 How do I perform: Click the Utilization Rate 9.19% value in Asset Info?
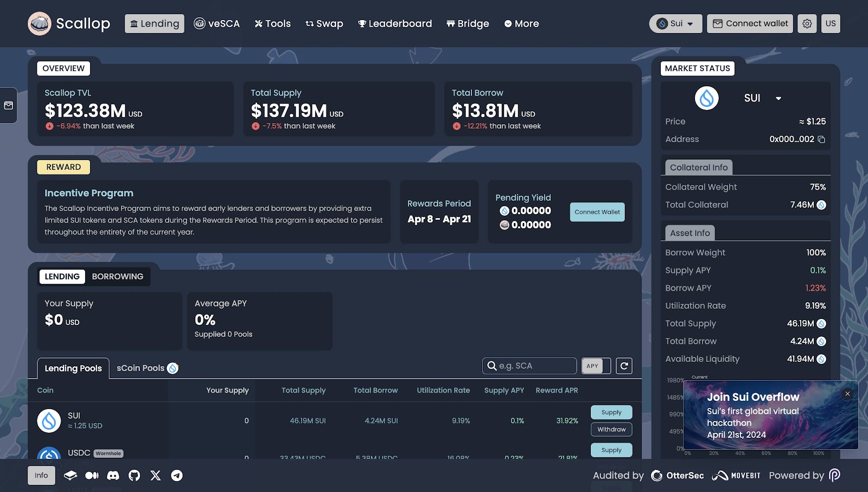815,306
